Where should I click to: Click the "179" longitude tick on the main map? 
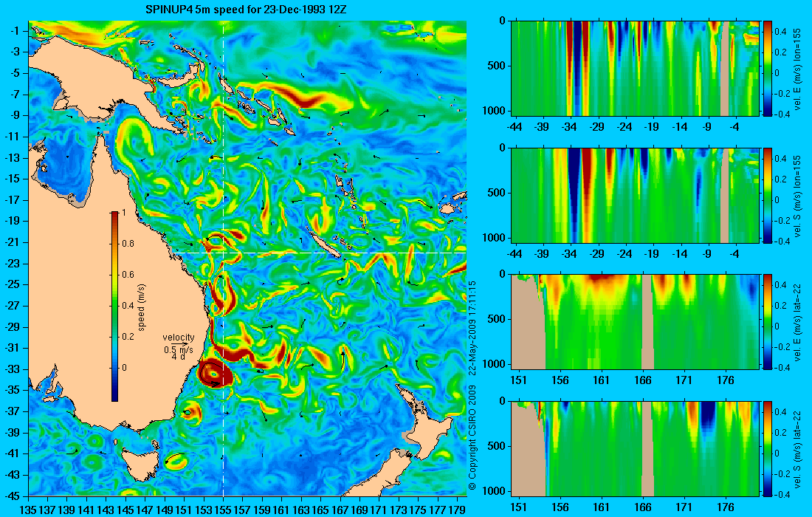457,510
